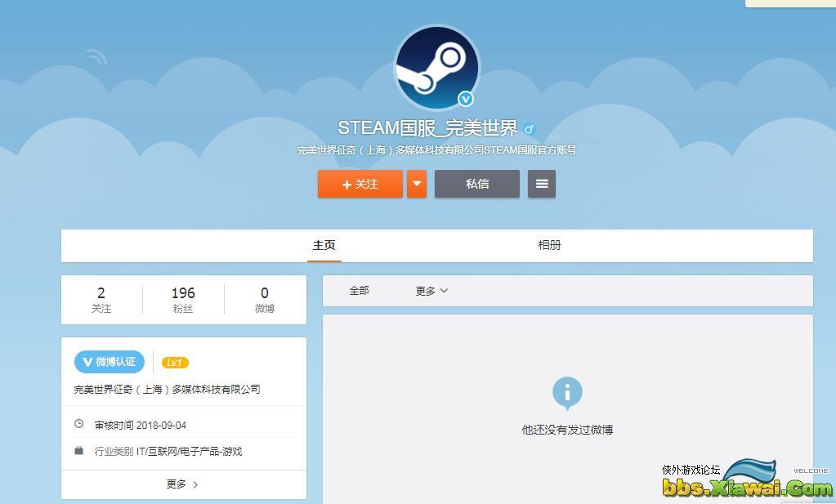Click the blue verified V badge on avatar
The height and width of the screenshot is (504, 836).
(x=465, y=99)
